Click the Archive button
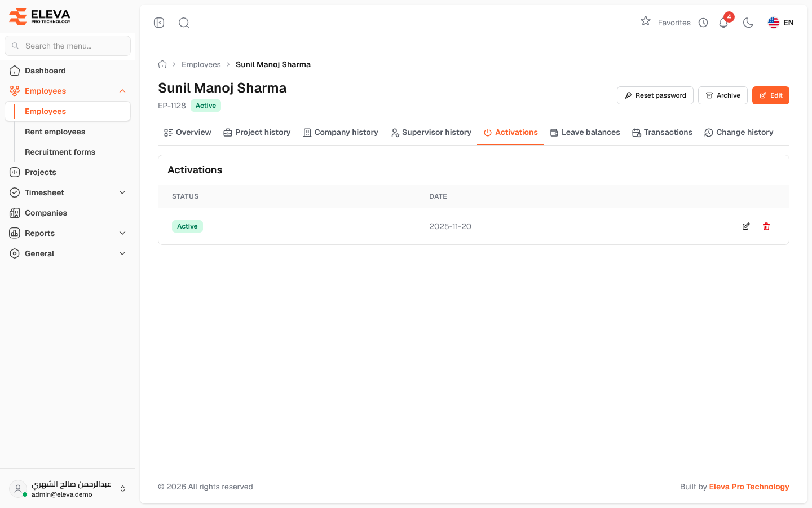Image resolution: width=812 pixels, height=508 pixels. pos(723,95)
